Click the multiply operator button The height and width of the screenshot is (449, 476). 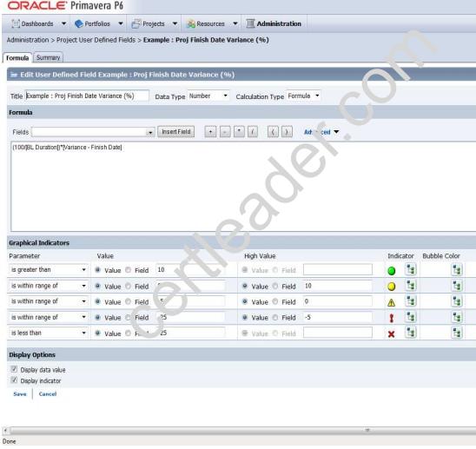pos(239,132)
